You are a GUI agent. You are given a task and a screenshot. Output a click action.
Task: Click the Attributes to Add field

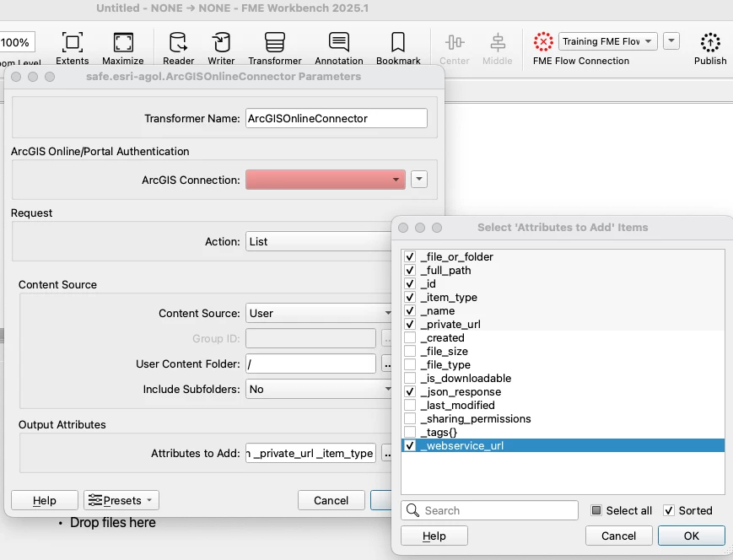(310, 453)
